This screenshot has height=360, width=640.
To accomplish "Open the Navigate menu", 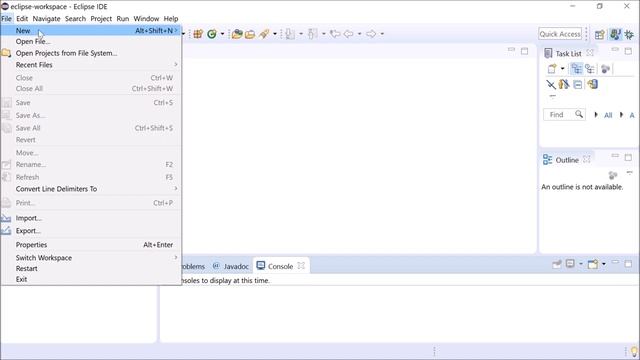I will 47,19.
